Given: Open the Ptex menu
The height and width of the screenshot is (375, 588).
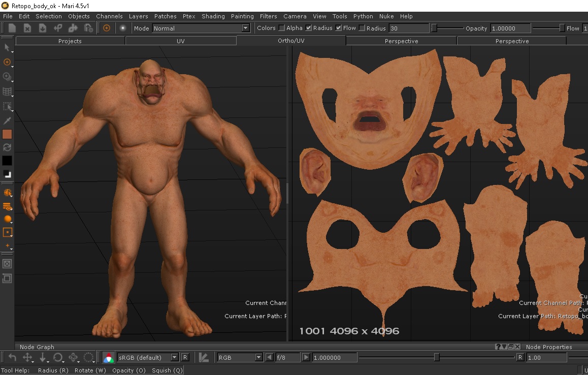Looking at the screenshot, I should [189, 16].
